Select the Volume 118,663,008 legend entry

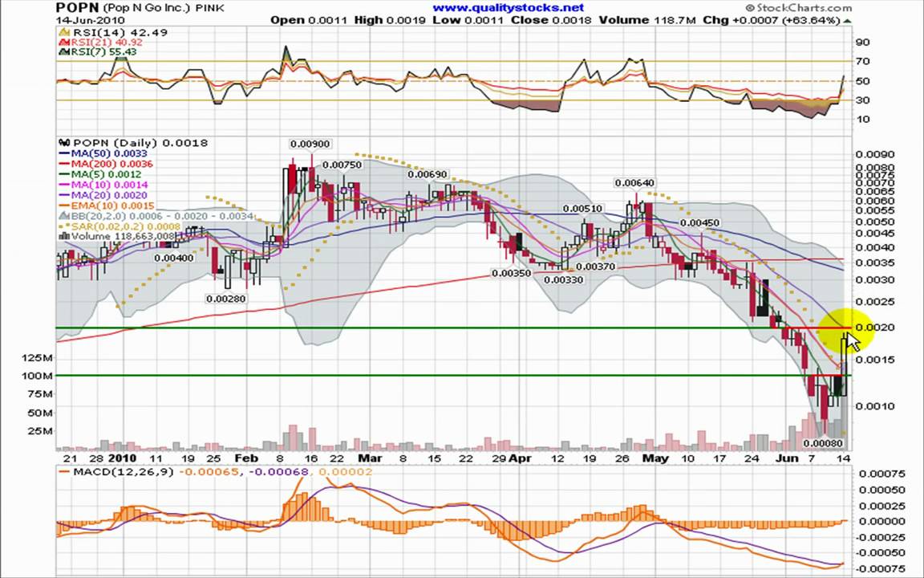[117, 237]
